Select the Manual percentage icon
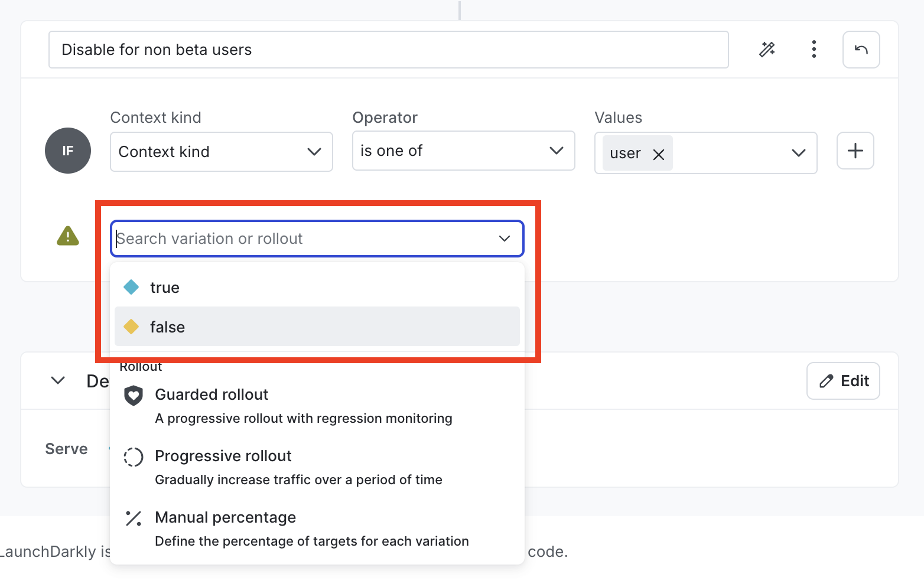This screenshot has height=587, width=924. (133, 518)
